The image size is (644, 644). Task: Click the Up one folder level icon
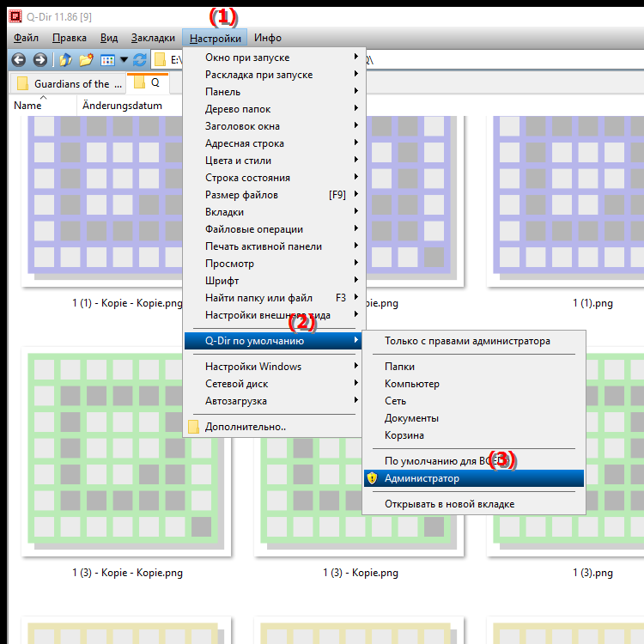[66, 60]
